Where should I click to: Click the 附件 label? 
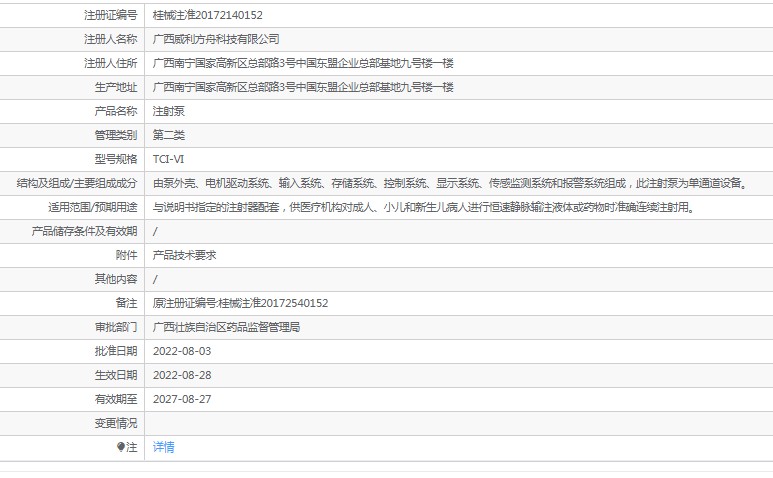click(x=126, y=255)
